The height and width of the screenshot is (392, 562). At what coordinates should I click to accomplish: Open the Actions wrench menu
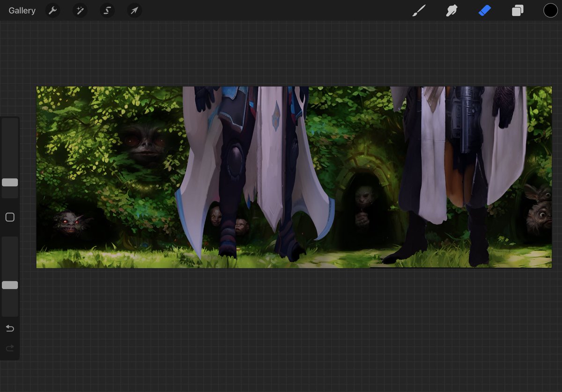[x=53, y=10]
